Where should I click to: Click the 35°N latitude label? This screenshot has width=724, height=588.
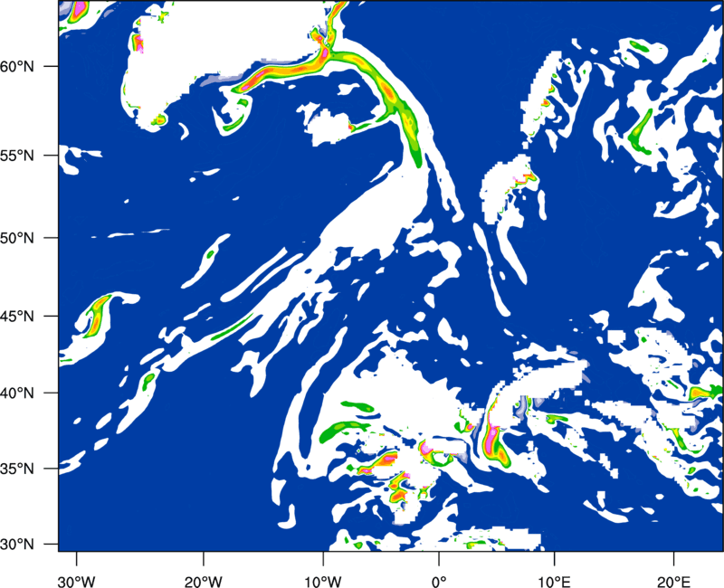coord(17,469)
